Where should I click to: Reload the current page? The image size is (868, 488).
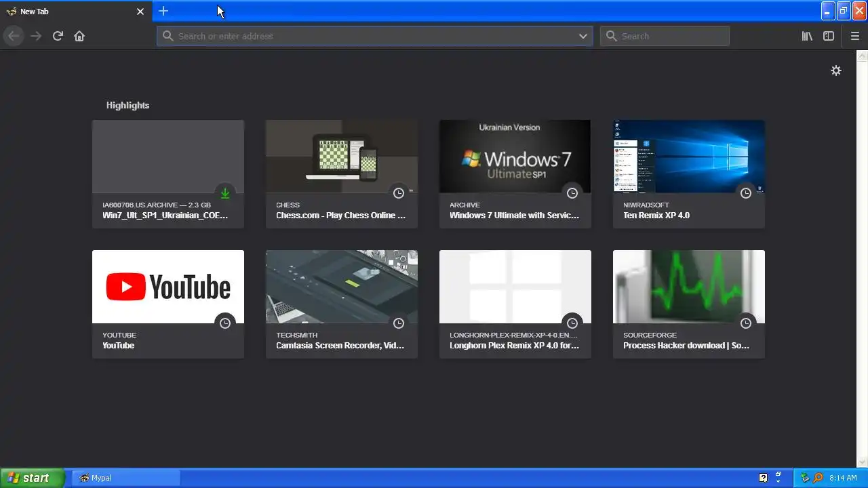click(58, 36)
